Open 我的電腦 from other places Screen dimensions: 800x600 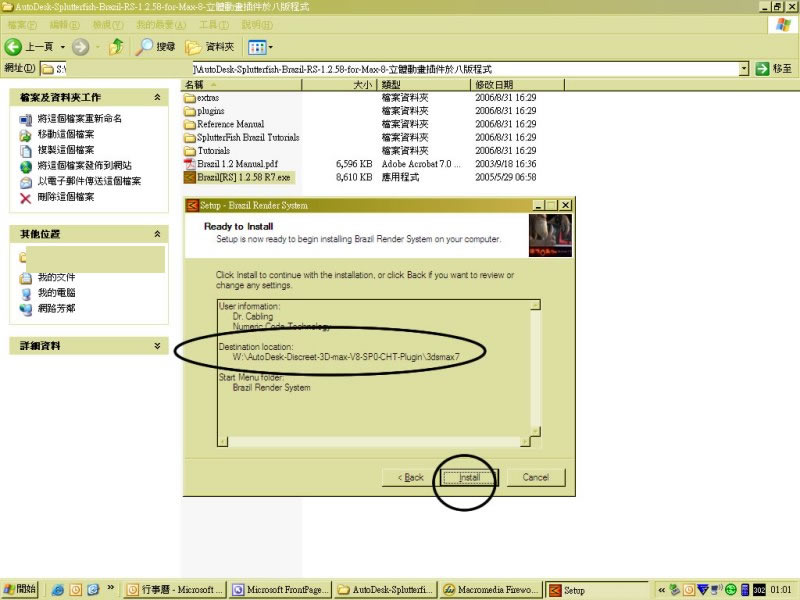click(47, 293)
